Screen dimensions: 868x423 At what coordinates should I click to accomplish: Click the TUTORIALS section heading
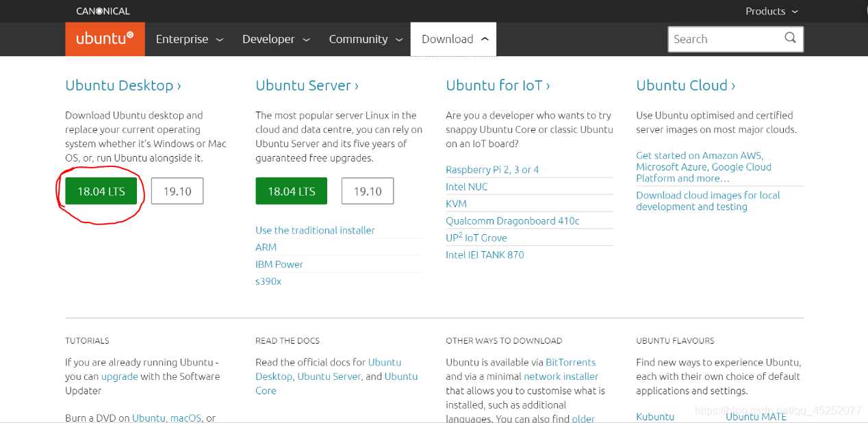[87, 341]
